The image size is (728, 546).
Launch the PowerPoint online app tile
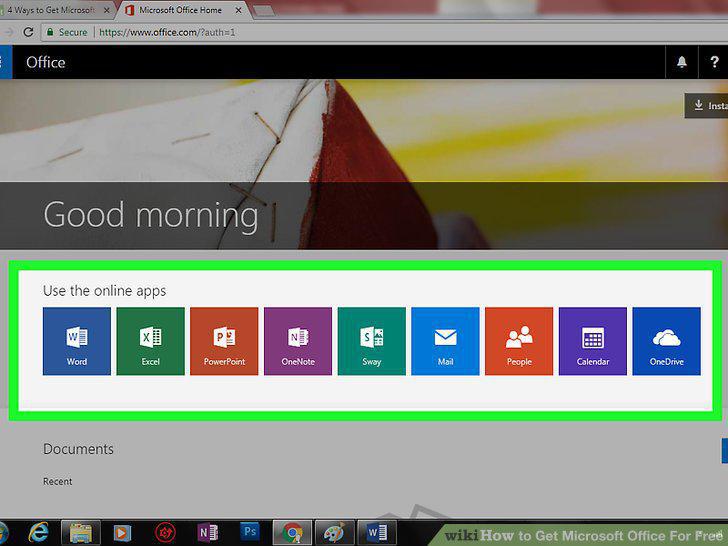pos(224,341)
